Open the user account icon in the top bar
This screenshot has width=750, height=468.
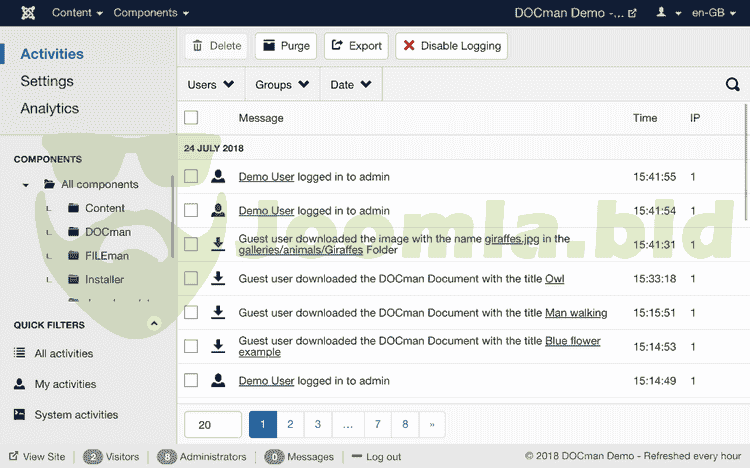click(x=662, y=12)
